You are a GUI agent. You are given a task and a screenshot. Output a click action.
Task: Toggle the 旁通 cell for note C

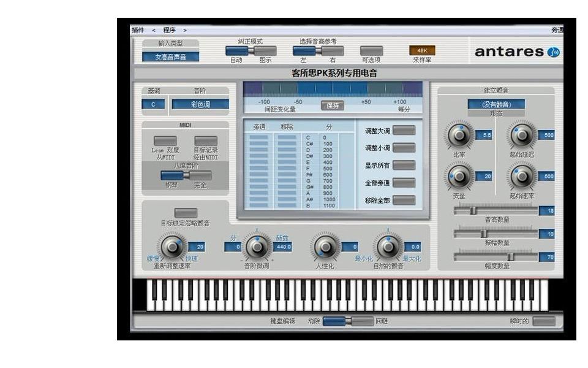coord(258,137)
